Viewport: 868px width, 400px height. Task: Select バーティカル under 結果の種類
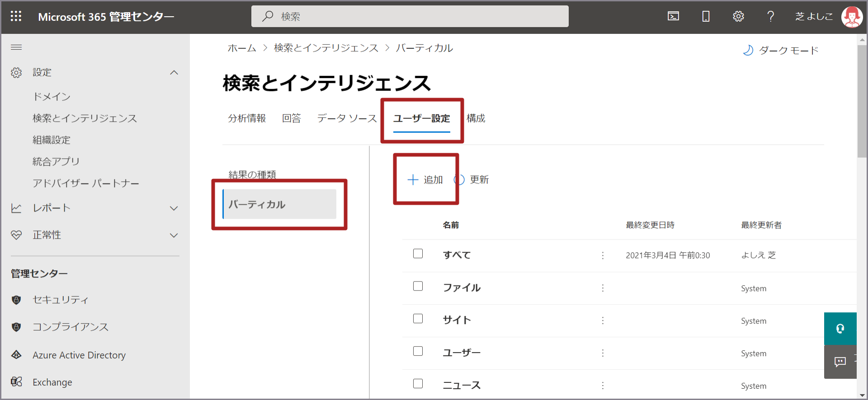click(279, 204)
